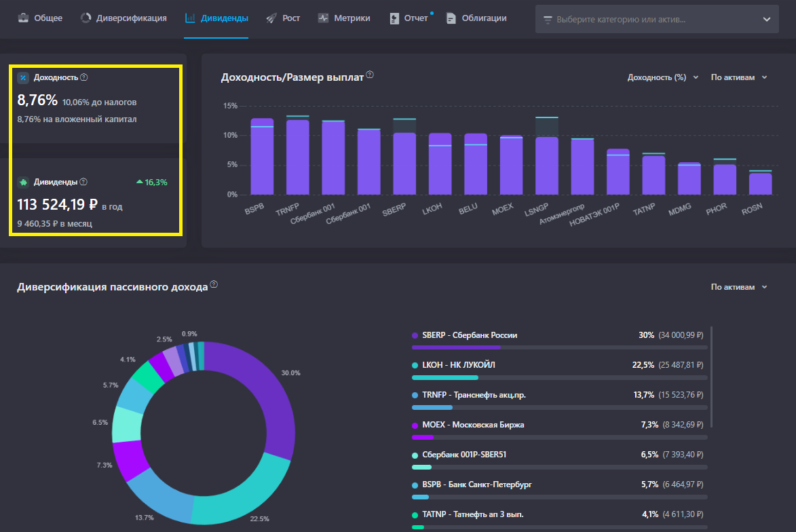796x532 pixels.
Task: Expand the chart's По активам dropdown
Action: (x=738, y=77)
